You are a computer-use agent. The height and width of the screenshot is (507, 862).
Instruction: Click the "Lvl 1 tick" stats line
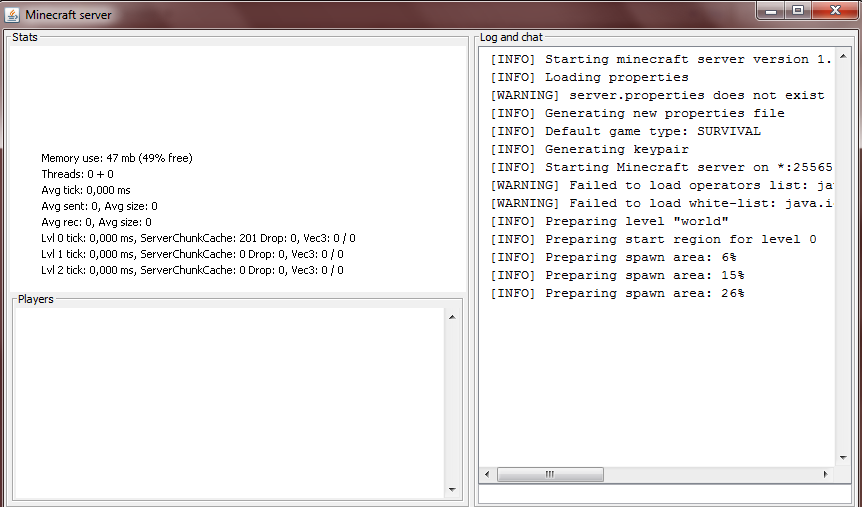[192, 254]
